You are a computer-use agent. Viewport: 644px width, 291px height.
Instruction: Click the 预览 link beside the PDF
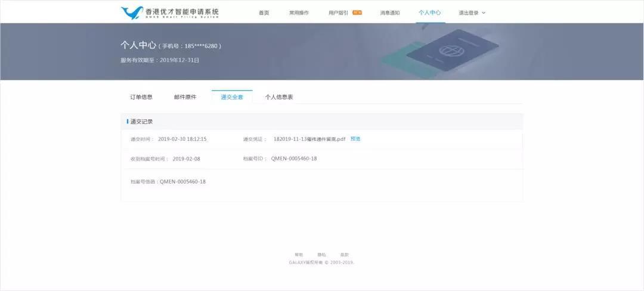click(355, 139)
